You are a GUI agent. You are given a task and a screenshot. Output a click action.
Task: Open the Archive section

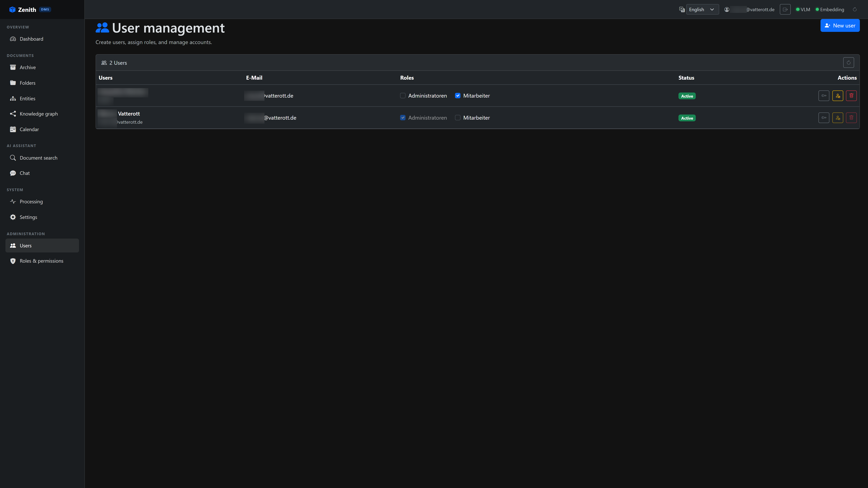pos(42,67)
